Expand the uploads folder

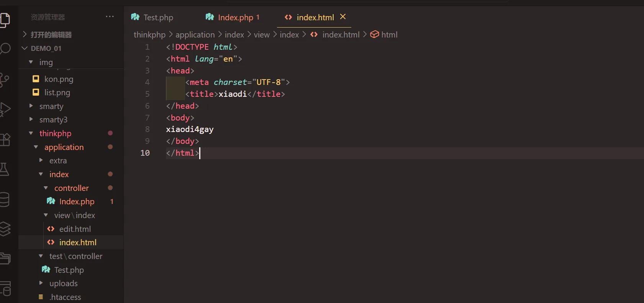point(63,283)
